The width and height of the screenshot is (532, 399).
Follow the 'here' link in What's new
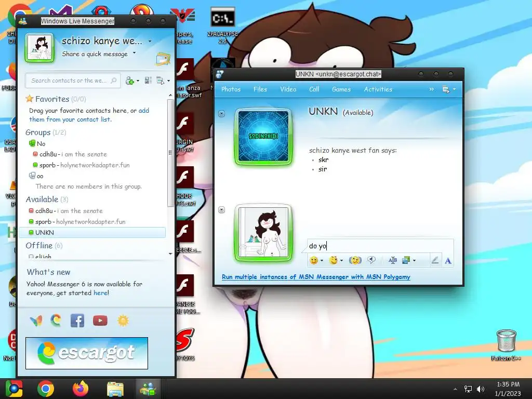click(x=101, y=293)
